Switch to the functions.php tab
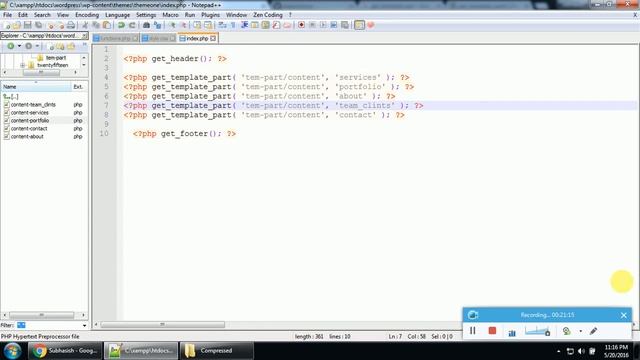This screenshot has height=360, width=640. click(115, 38)
